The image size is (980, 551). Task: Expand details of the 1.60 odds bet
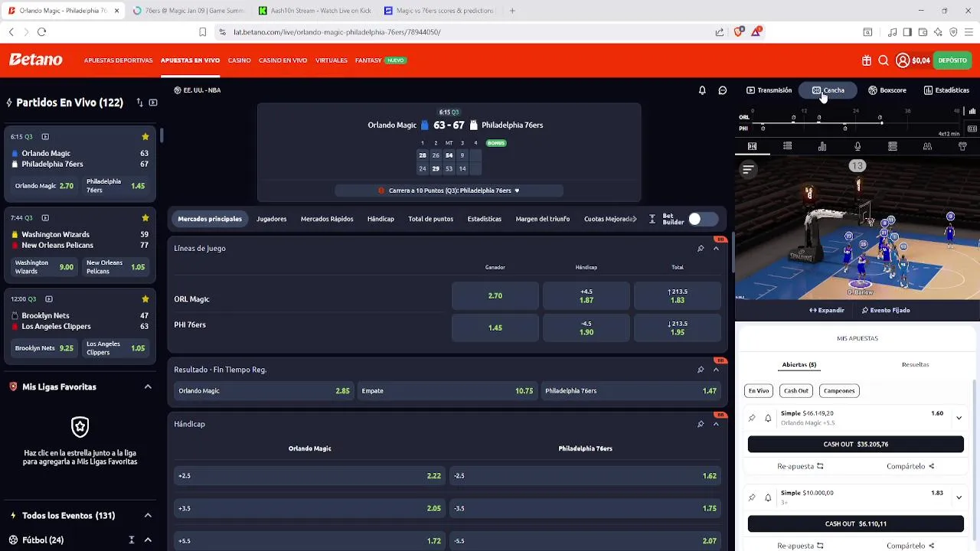[x=959, y=418]
